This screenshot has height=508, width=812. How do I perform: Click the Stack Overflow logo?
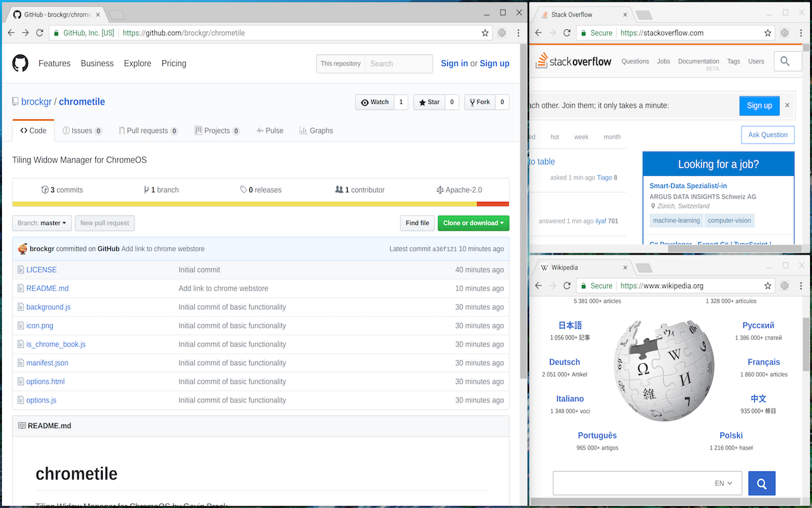coord(573,60)
